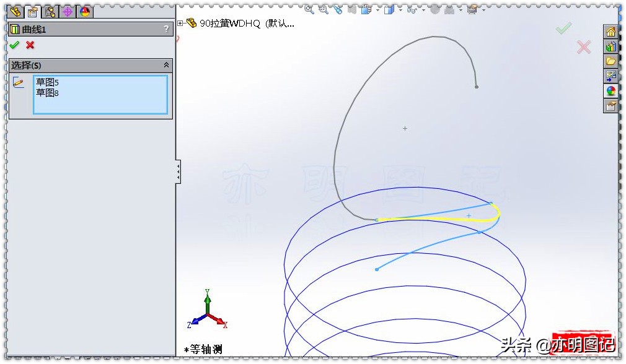Collapse the 选择(S) group box

[x=165, y=64]
